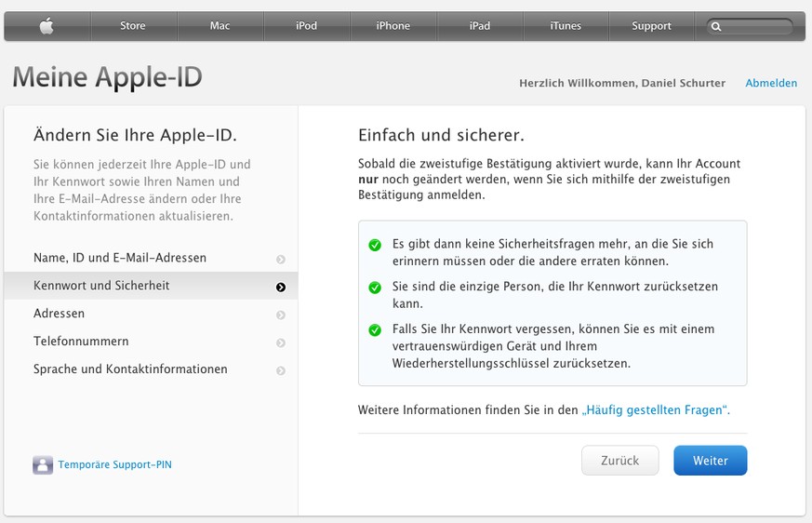Select Kennwort und Sicherheit in the sidebar
This screenshot has width=812, height=523.
151,286
